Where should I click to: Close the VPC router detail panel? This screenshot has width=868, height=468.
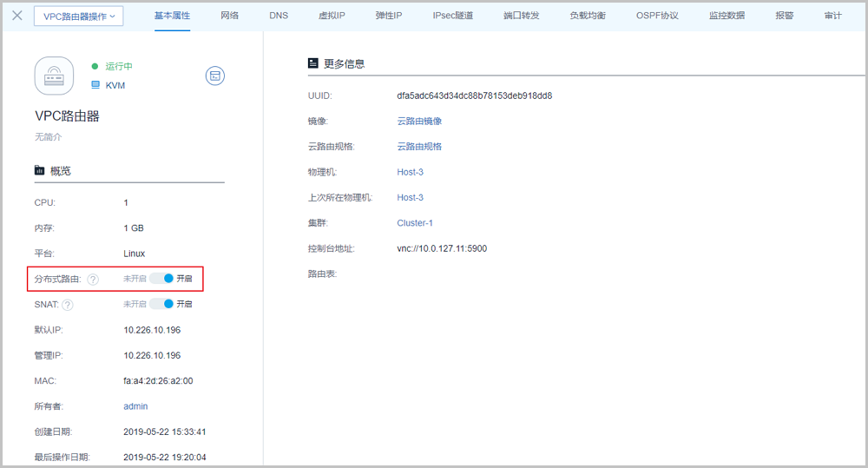click(16, 15)
